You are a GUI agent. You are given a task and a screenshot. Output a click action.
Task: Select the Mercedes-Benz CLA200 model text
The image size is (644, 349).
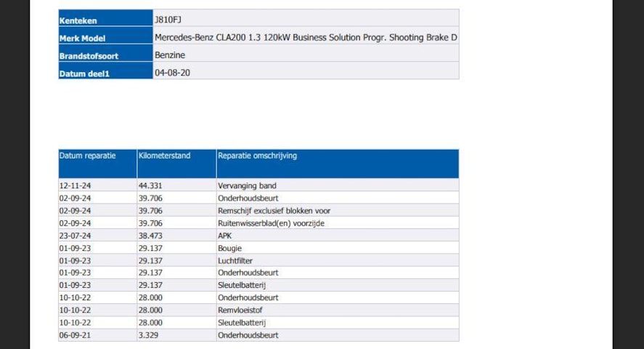coord(305,37)
